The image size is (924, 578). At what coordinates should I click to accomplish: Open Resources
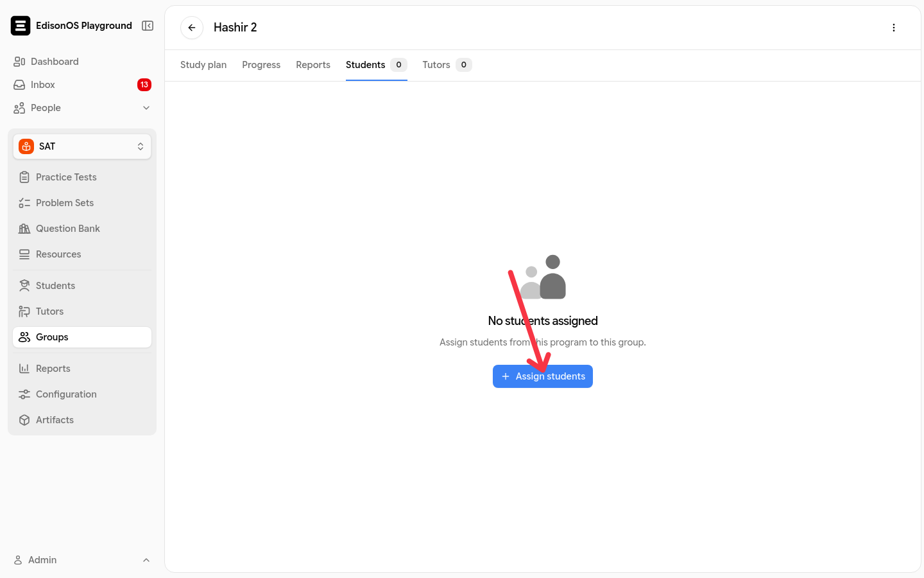click(82, 254)
